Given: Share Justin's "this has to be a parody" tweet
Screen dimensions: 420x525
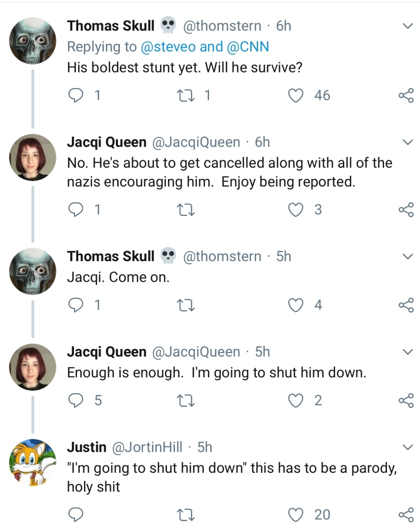Looking at the screenshot, I should tap(406, 515).
